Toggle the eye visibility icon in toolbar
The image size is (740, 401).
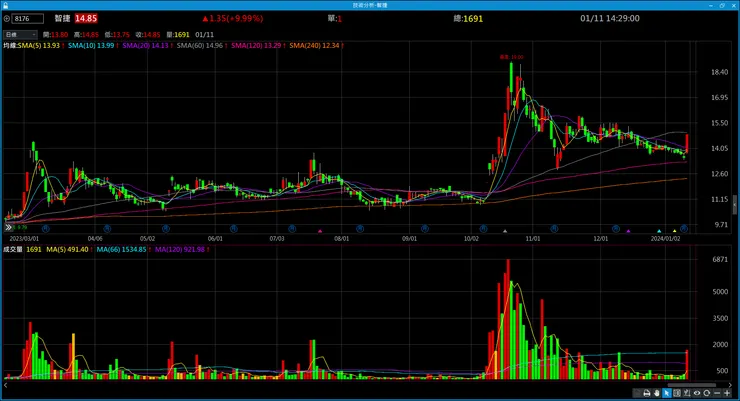click(697, 393)
